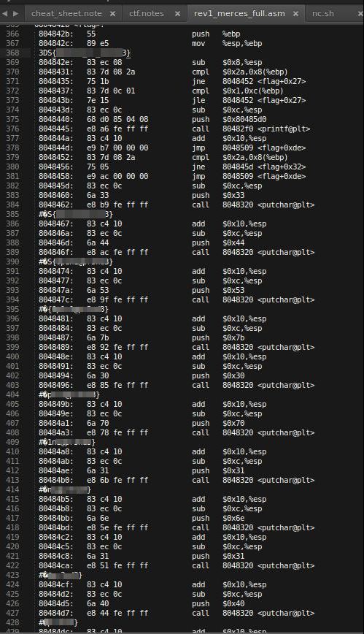Place cursor on the line 423 comment

pyautogui.click(x=61, y=575)
